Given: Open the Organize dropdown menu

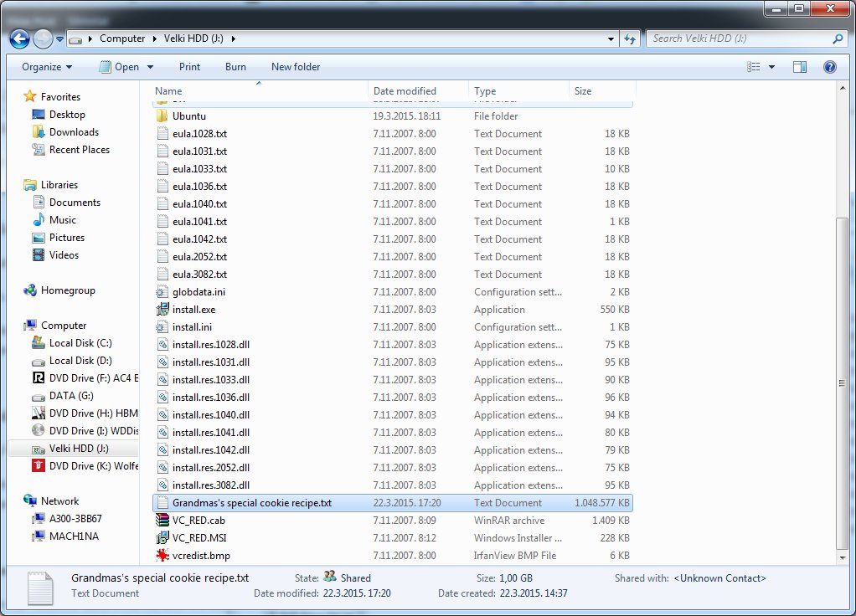Looking at the screenshot, I should tap(47, 67).
